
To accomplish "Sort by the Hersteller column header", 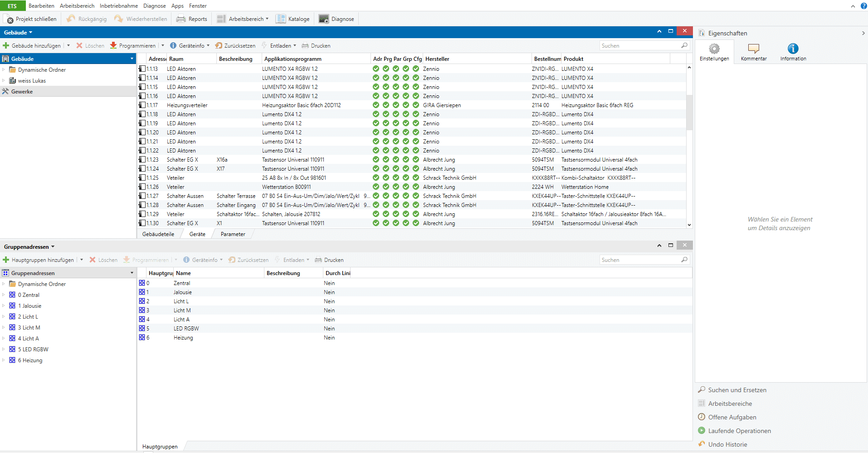I will (478, 59).
